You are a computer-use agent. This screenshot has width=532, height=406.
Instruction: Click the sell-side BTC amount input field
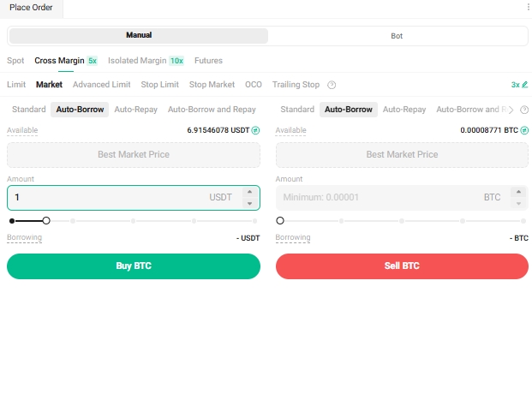click(x=377, y=198)
